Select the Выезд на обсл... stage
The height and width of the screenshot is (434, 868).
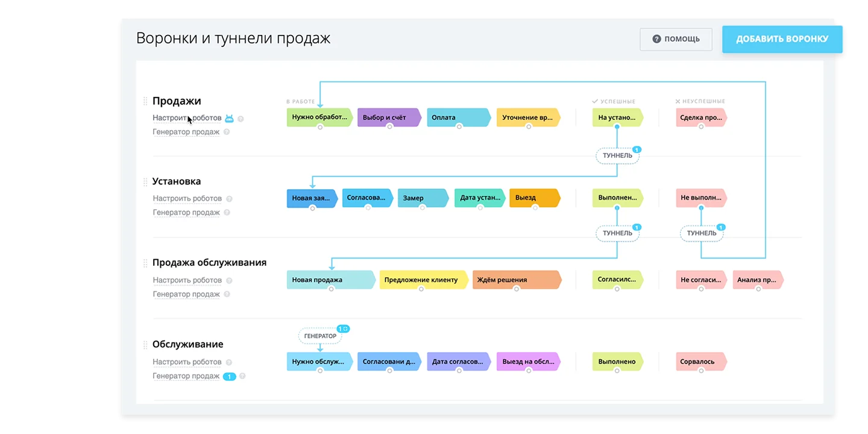[529, 362]
